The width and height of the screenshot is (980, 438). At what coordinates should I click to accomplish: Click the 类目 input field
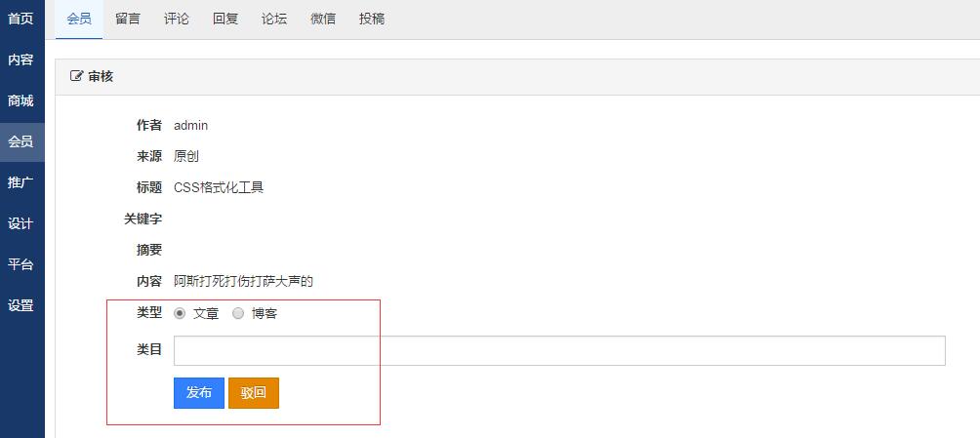pos(558,350)
